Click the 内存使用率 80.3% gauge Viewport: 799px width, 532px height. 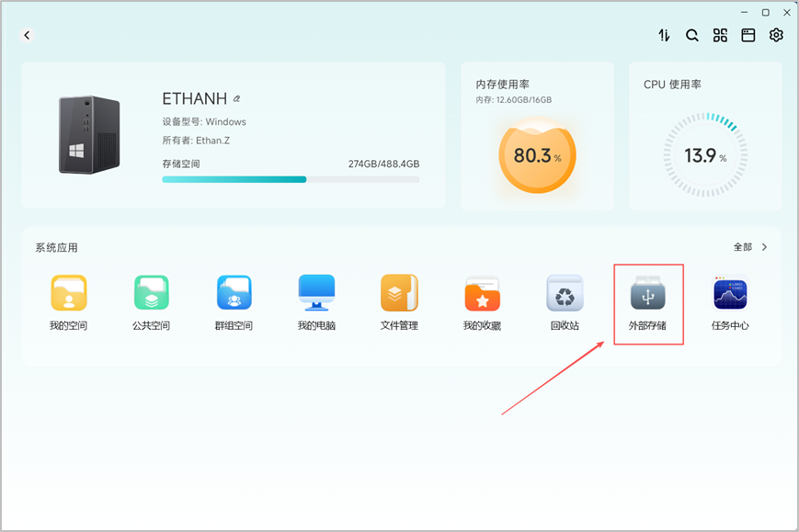[537, 154]
